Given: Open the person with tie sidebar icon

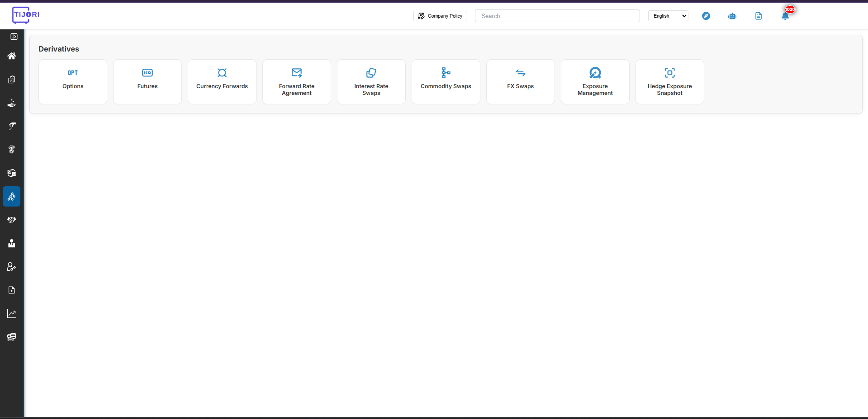Looking at the screenshot, I should tap(12, 244).
